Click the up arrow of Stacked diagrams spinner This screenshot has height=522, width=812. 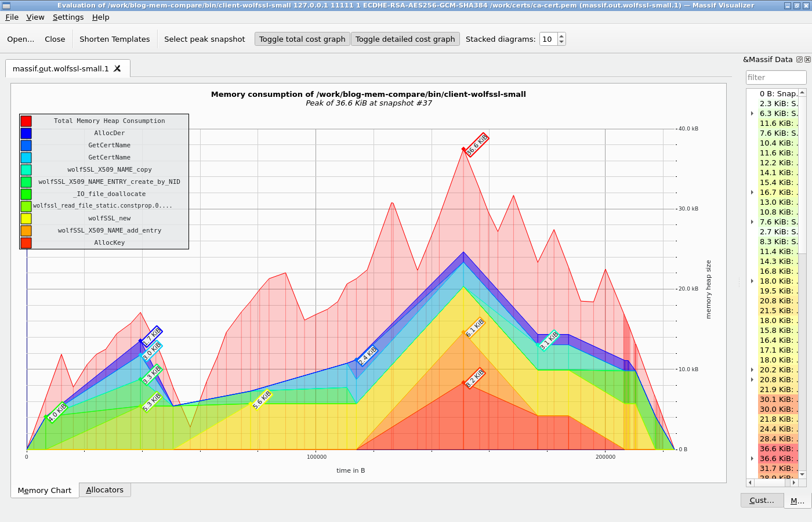[x=561, y=36]
